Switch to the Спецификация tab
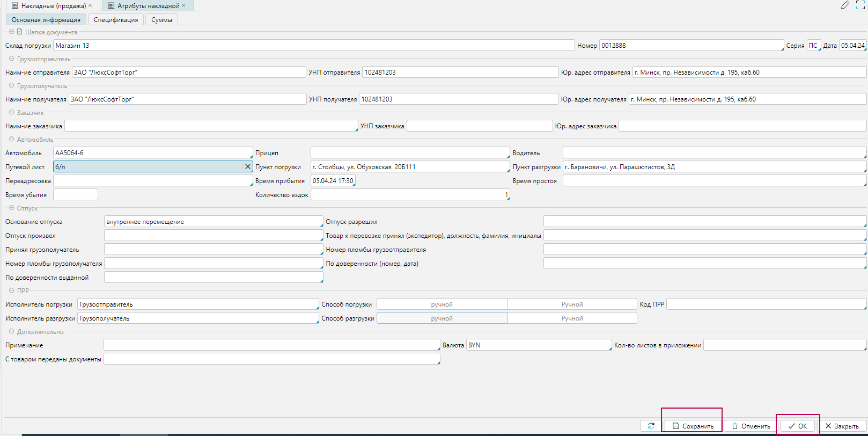The image size is (868, 436). click(116, 20)
